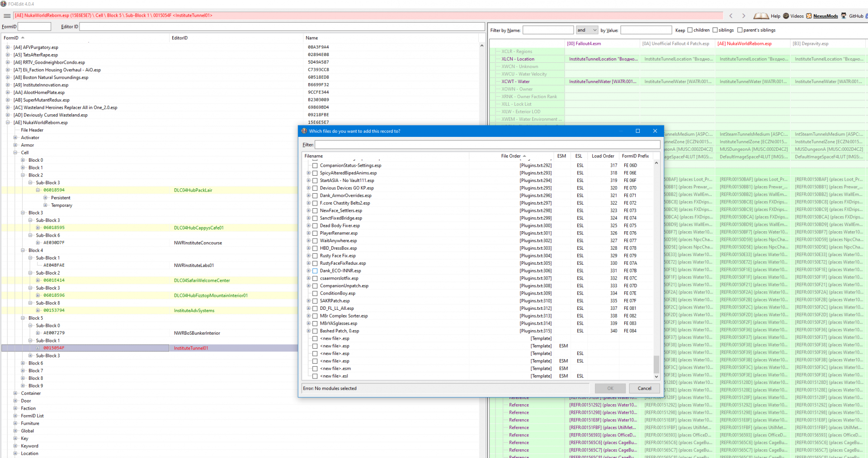Open the Help book icon
This screenshot has width=868, height=458.
pos(761,16)
